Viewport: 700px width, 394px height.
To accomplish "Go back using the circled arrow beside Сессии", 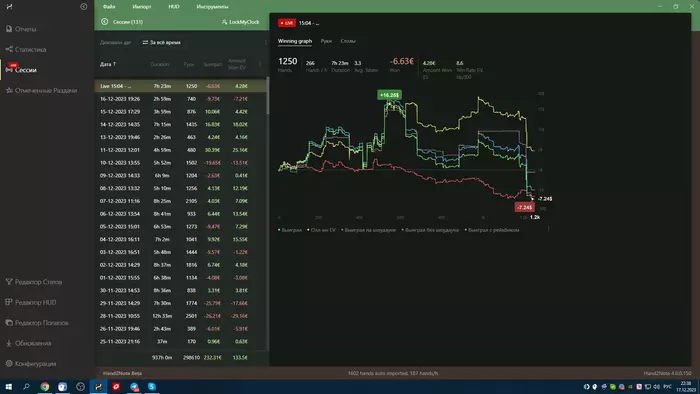I will (104, 21).
